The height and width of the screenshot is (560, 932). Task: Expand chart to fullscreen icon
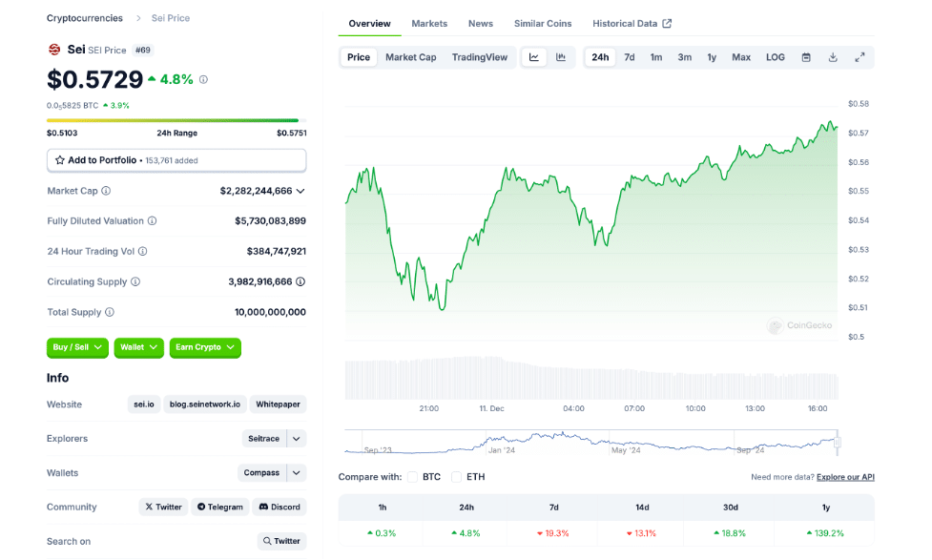860,57
